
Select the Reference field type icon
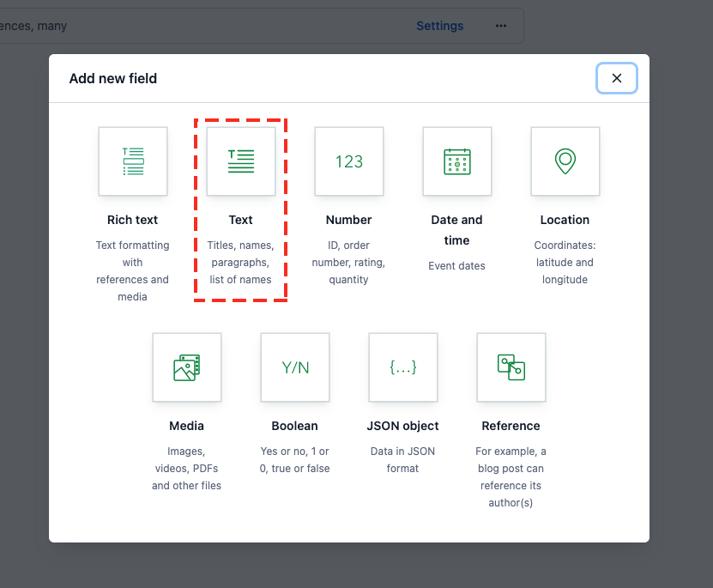(511, 367)
